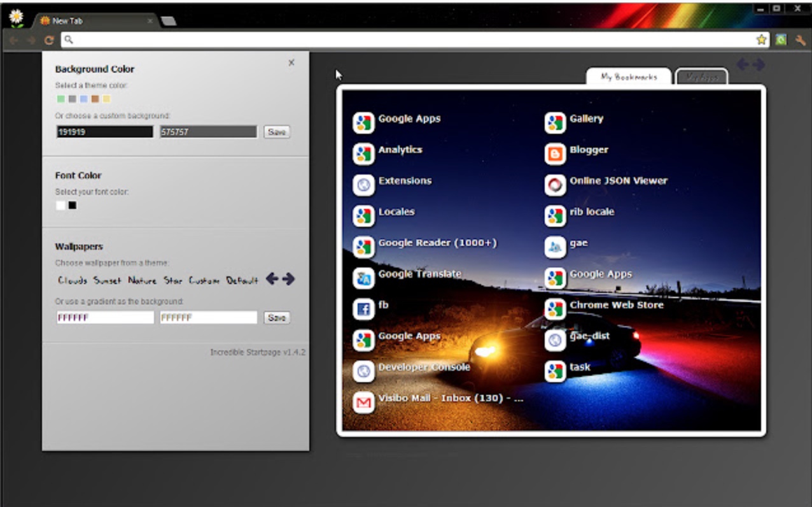Pick the black font color
The image size is (812, 507).
coord(73,205)
